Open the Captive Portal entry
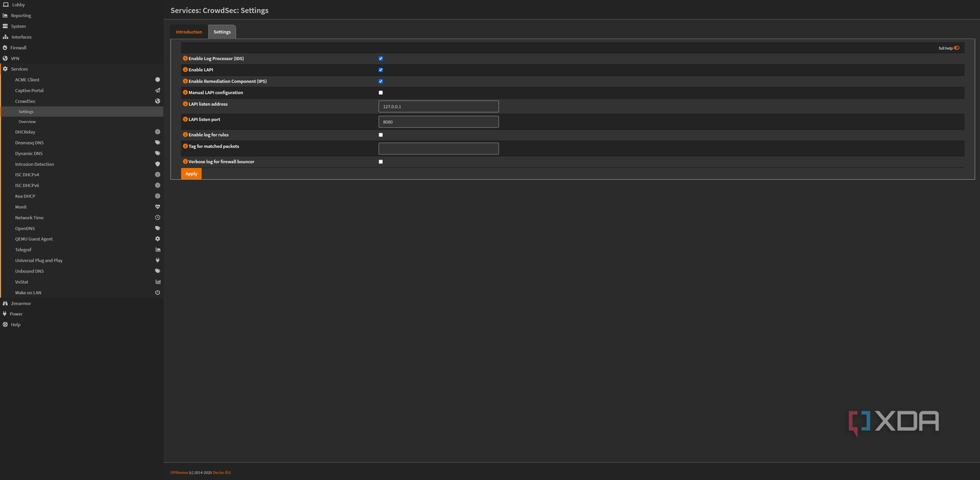This screenshot has width=980, height=480. pos(82,90)
